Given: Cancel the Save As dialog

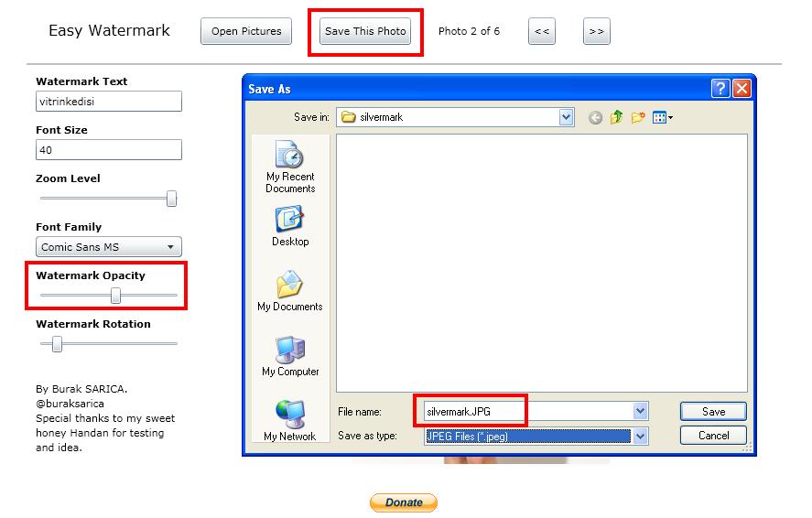Looking at the screenshot, I should pyautogui.click(x=713, y=436).
